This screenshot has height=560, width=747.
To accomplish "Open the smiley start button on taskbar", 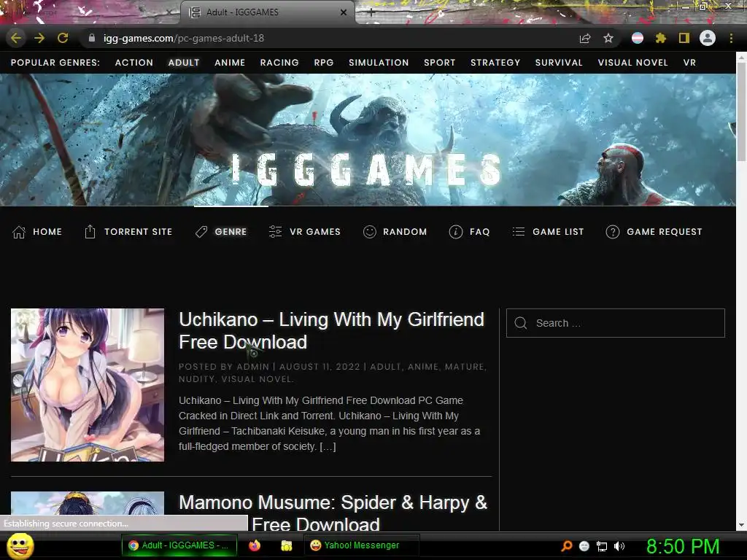I will [x=20, y=545].
